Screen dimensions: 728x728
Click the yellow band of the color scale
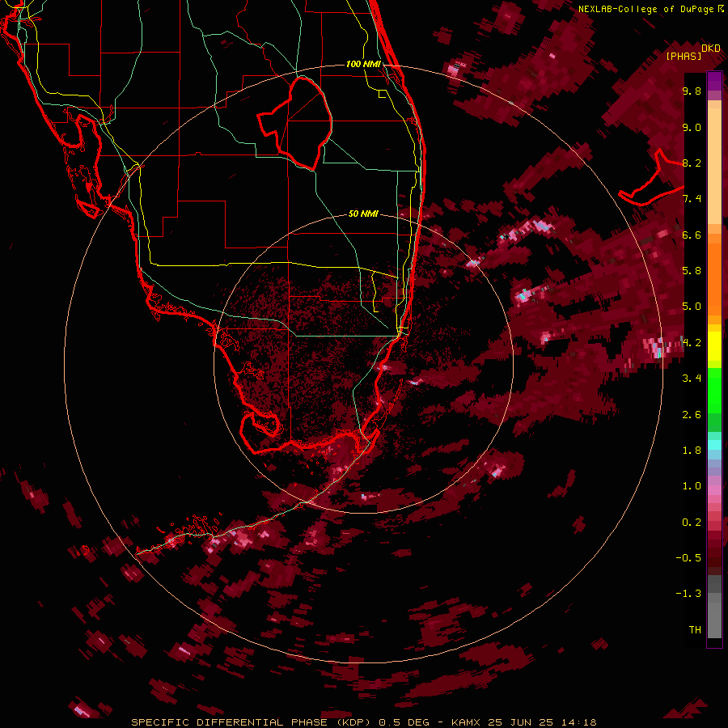714,346
